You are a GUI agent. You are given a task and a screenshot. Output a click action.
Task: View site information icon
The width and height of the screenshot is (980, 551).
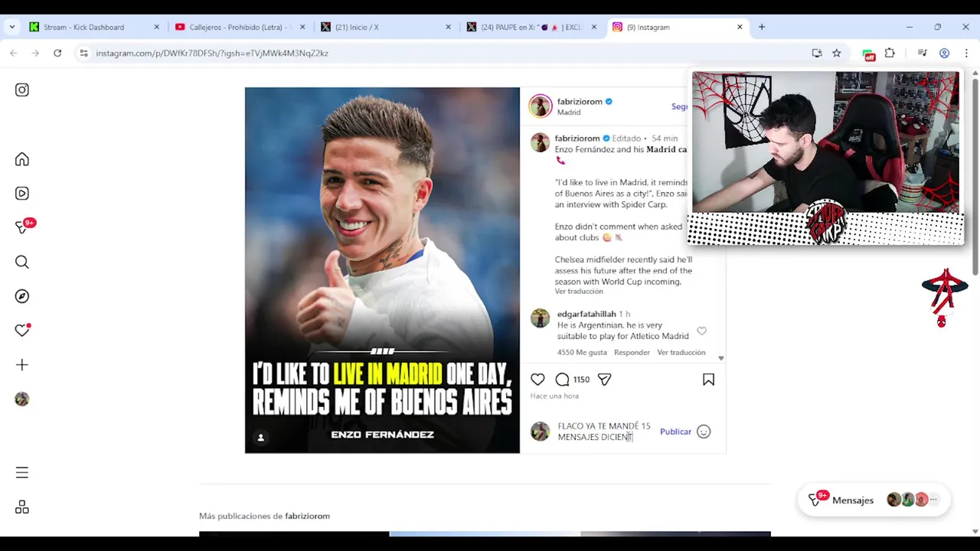click(x=83, y=53)
